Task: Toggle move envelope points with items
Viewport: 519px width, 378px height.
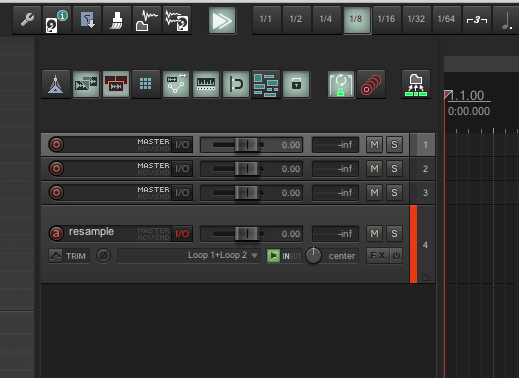Action: [176, 84]
